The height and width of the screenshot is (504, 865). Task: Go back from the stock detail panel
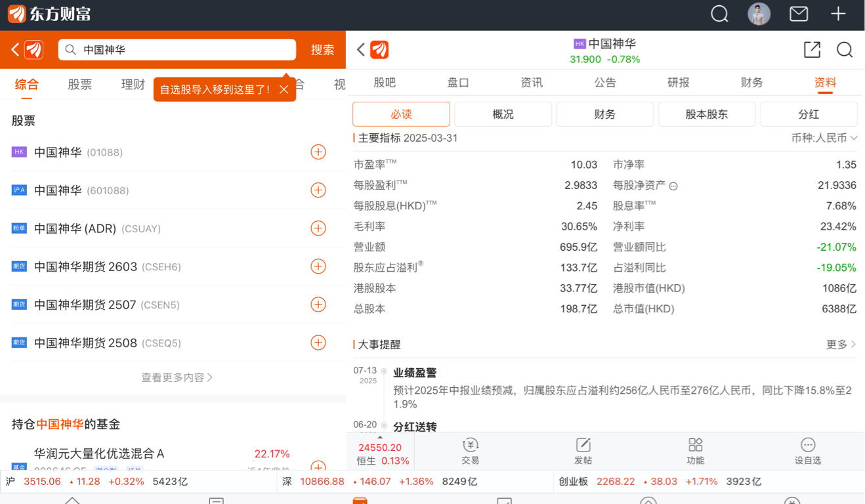coord(360,50)
